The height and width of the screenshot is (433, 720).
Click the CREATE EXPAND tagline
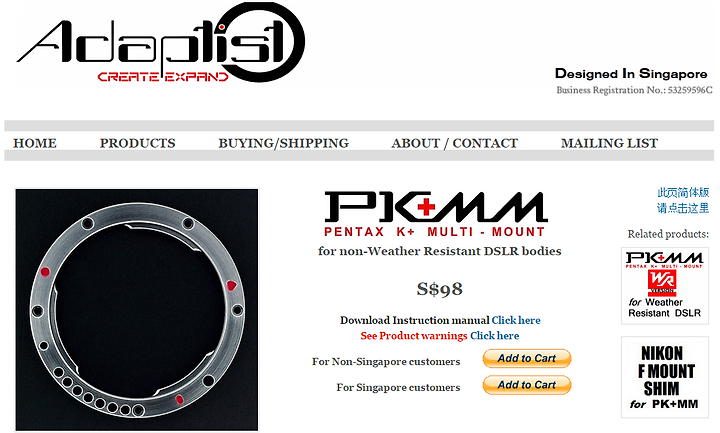[163, 77]
